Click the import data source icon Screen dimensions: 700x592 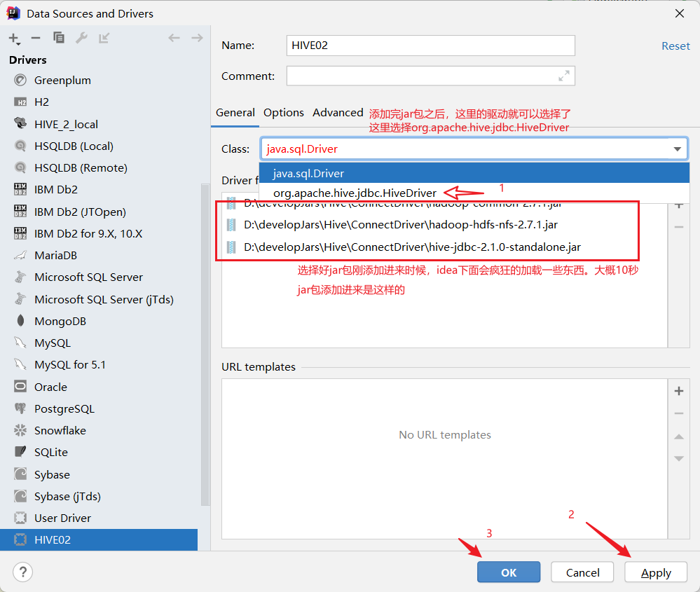pos(104,38)
